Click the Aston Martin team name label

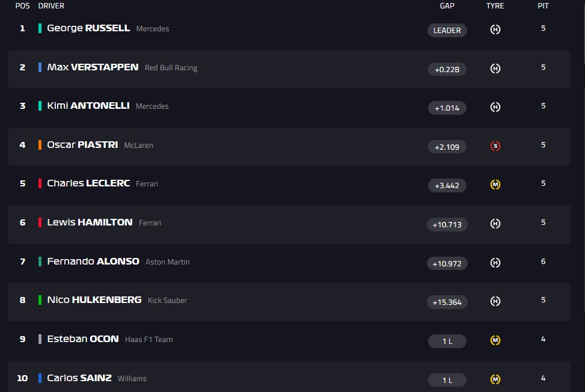168,262
